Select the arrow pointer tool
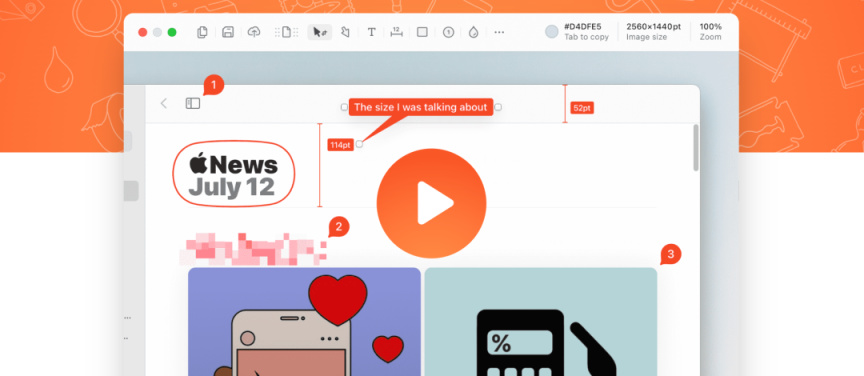This screenshot has width=864, height=376. [x=320, y=32]
